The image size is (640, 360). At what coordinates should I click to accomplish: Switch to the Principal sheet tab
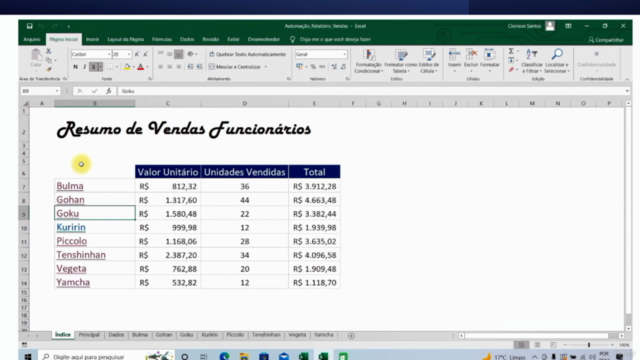tap(89, 335)
